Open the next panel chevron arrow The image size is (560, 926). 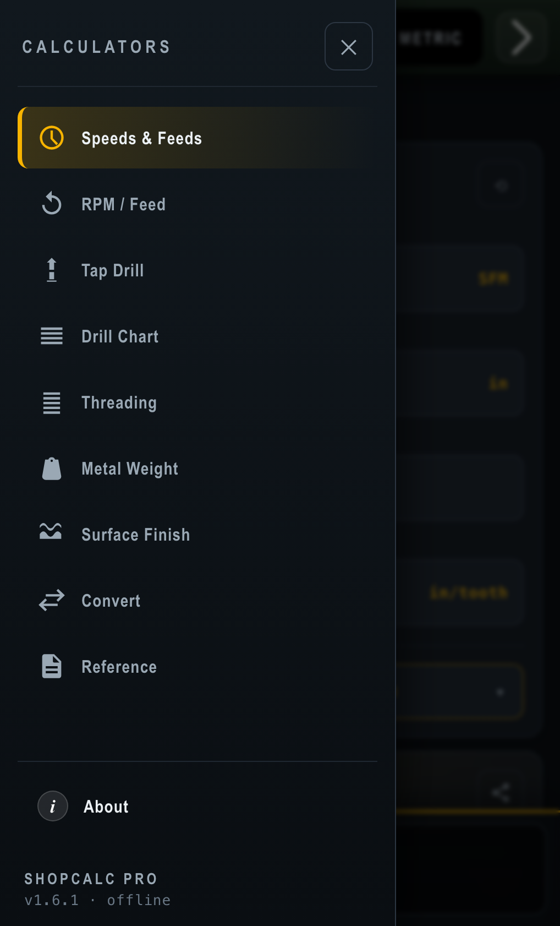pos(519,37)
